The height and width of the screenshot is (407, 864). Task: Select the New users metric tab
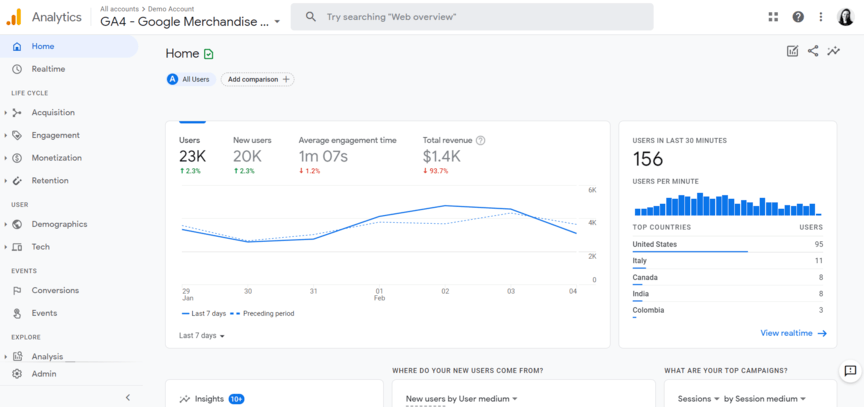click(252, 156)
